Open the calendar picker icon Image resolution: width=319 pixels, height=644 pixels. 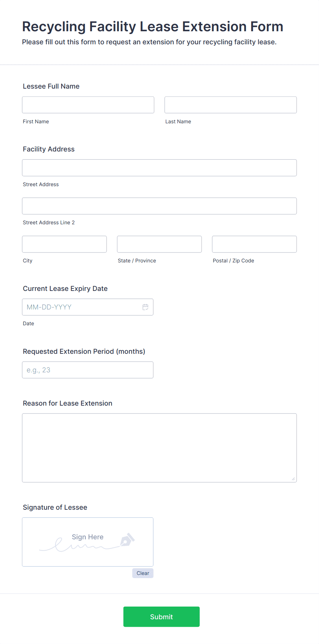(145, 307)
